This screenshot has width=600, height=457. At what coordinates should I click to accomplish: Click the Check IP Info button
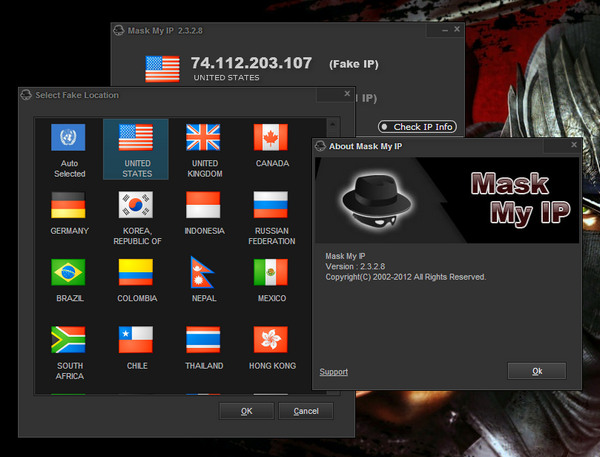417,127
